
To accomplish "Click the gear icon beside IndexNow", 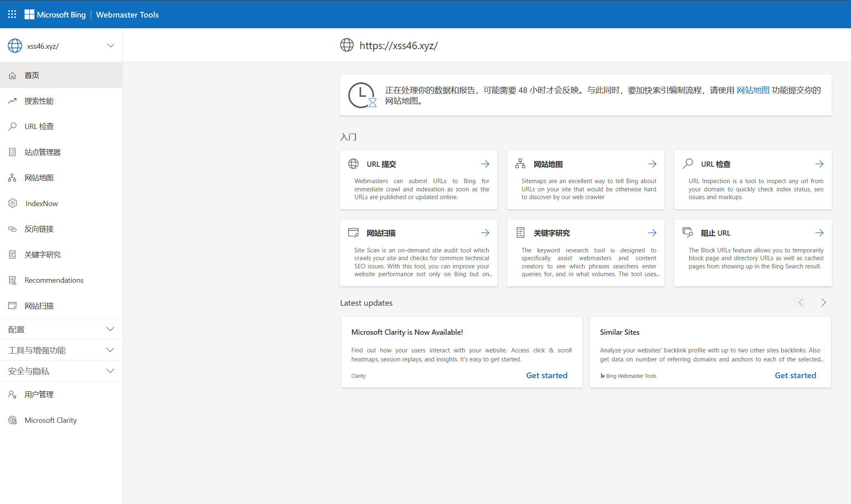I will 13,203.
